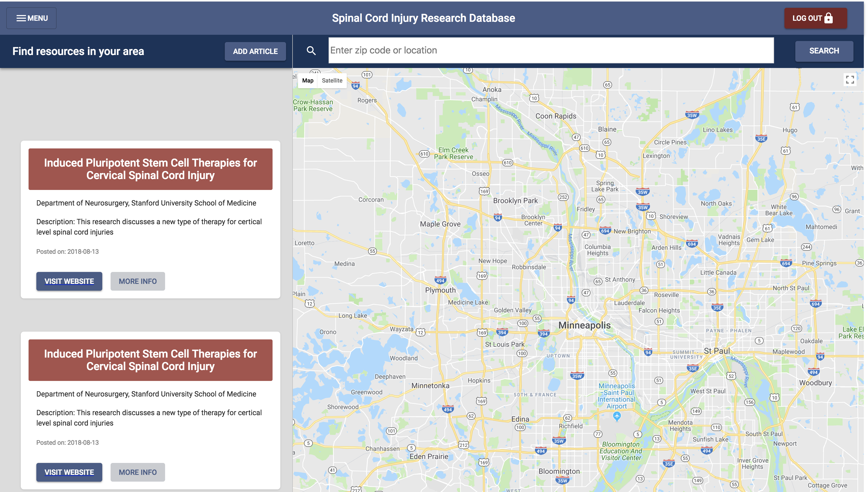Click the 'Find resources in your area' heading
The width and height of the screenshot is (868, 492).
pos(78,51)
